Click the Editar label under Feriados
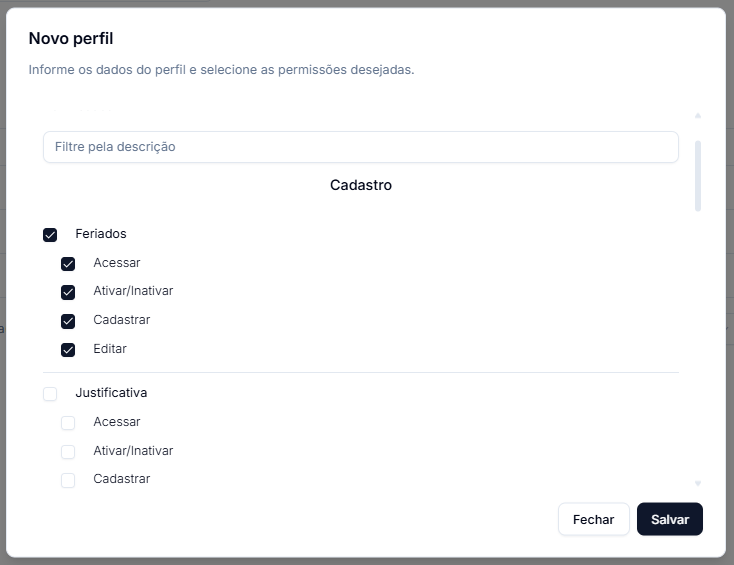Screen dimensions: 734x565 coord(110,349)
